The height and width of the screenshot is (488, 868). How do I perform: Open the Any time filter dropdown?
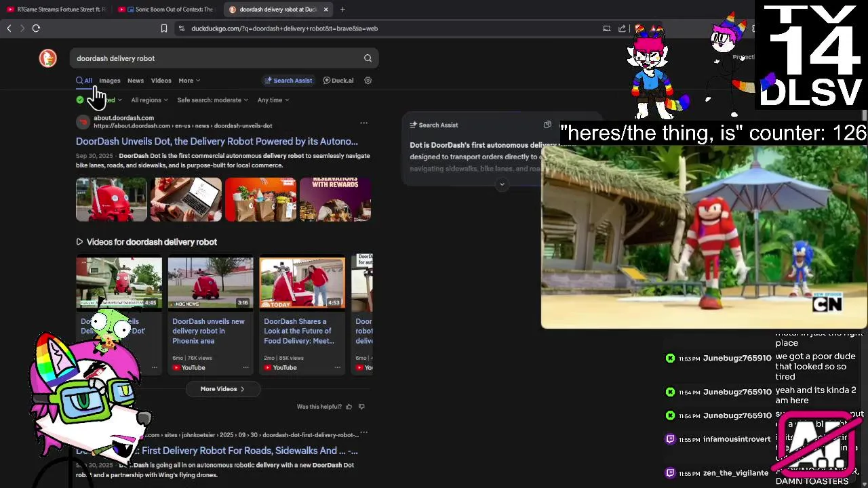pyautogui.click(x=273, y=100)
